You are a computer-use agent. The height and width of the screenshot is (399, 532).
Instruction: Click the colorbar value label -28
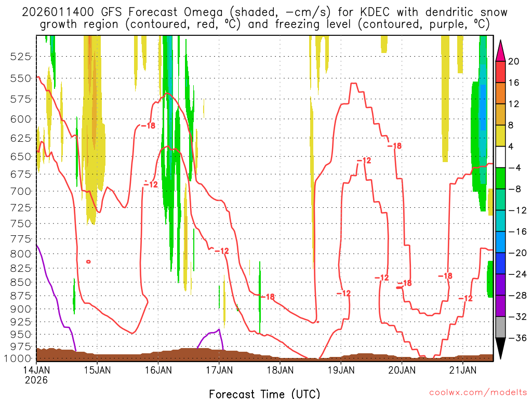coord(517,296)
